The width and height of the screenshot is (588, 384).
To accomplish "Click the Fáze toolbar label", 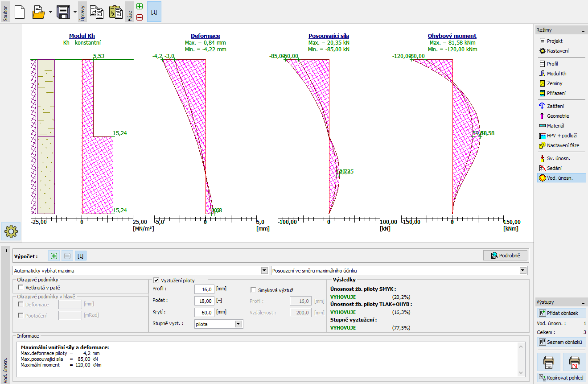I will tap(130, 12).
